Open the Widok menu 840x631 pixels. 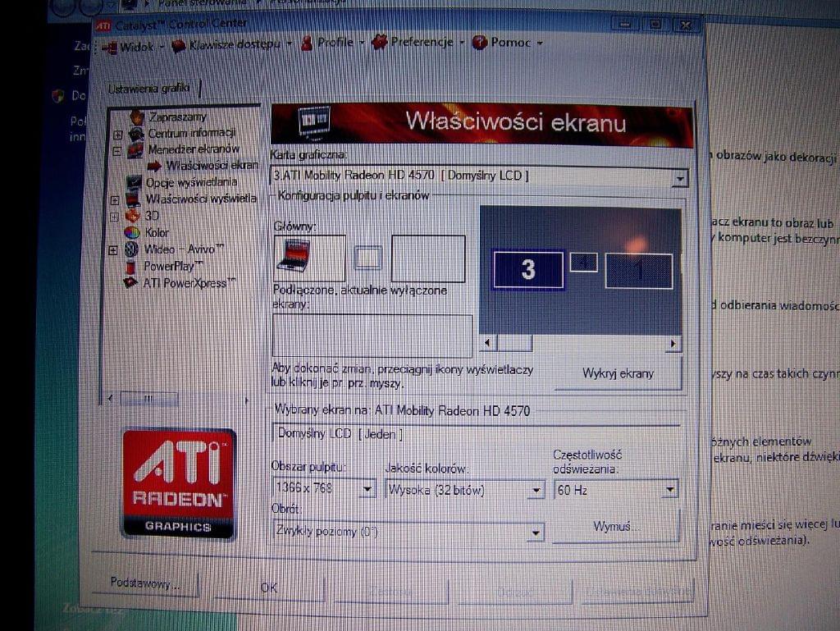coord(135,47)
